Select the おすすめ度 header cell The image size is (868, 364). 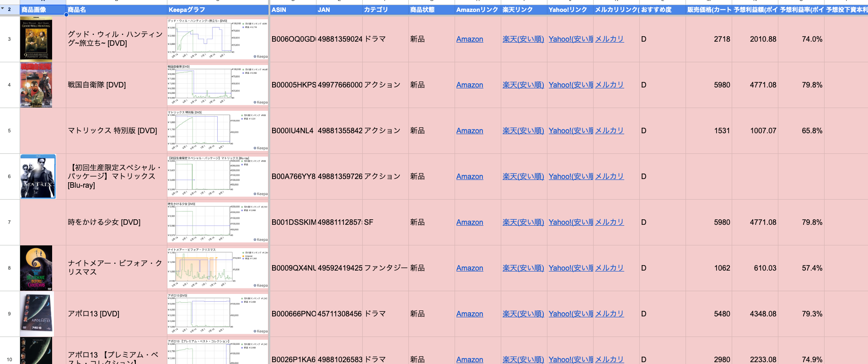tap(663, 10)
